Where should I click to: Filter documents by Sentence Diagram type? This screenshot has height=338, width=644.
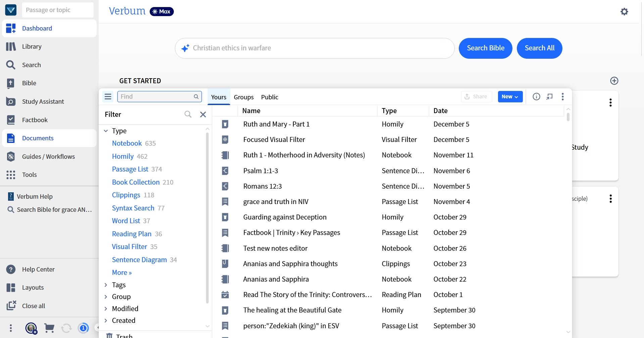click(139, 260)
